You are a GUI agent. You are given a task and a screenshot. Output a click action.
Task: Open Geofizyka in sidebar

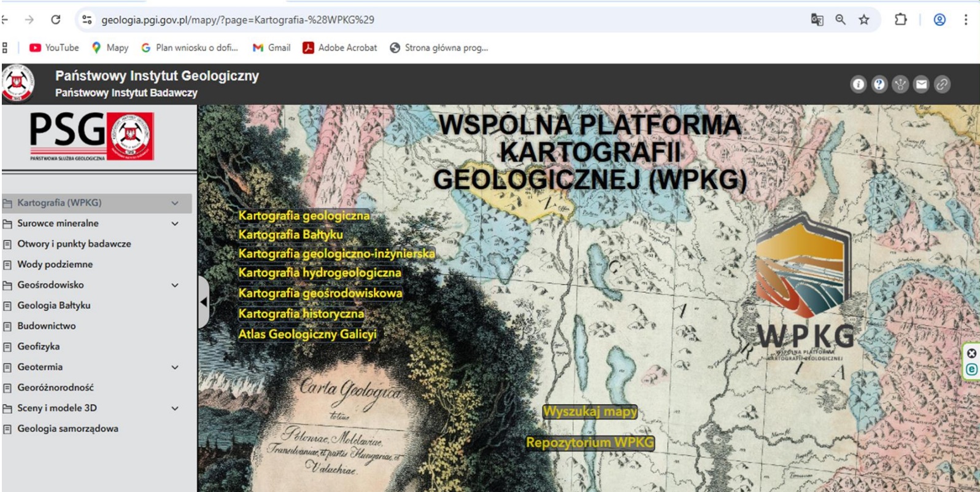click(x=38, y=346)
